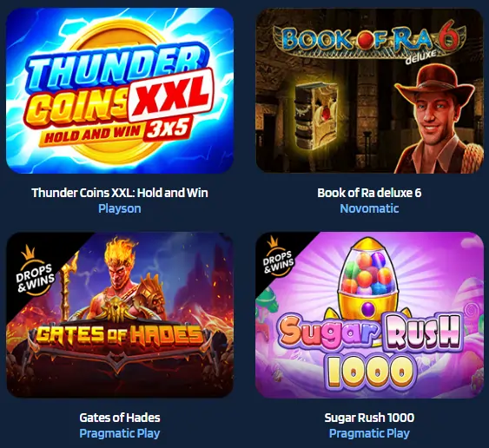Open the Thunder Coins XXL game thumbnail
489x448 pixels.
(120, 90)
